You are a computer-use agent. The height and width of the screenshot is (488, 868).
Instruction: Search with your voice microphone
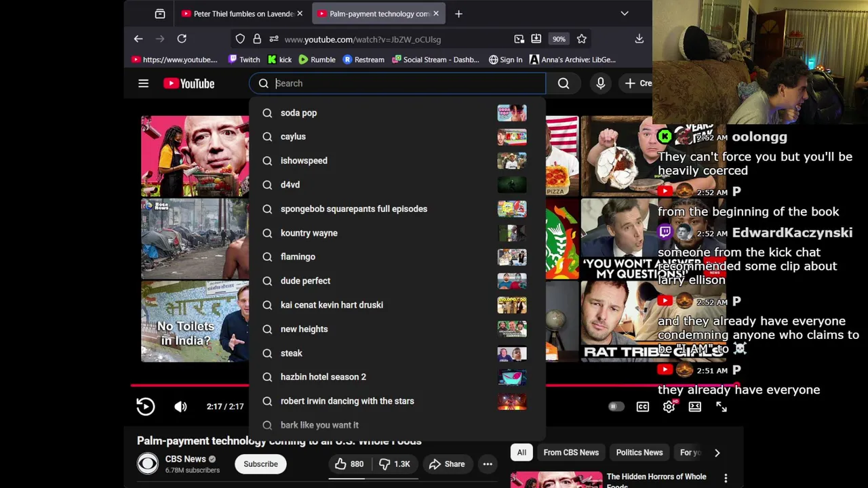[x=600, y=83]
